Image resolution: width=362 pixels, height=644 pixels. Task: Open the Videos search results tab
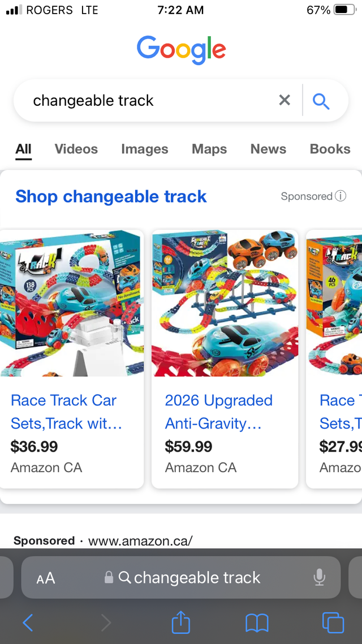pos(76,149)
